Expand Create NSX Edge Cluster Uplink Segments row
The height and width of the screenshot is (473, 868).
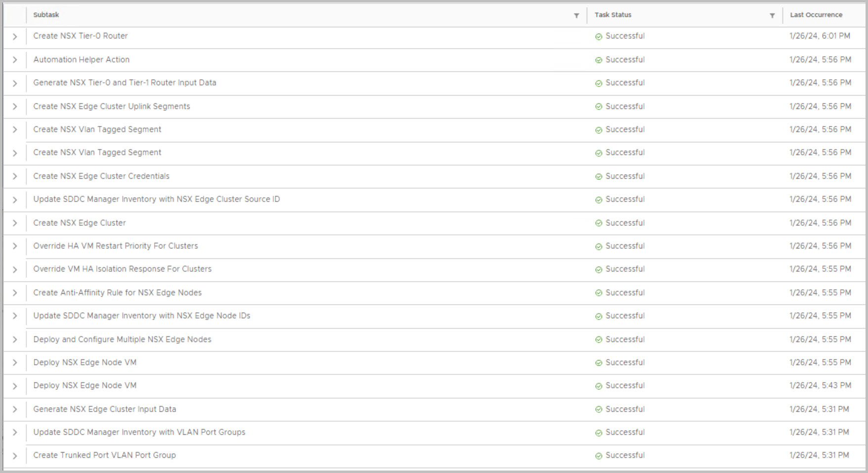[15, 107]
